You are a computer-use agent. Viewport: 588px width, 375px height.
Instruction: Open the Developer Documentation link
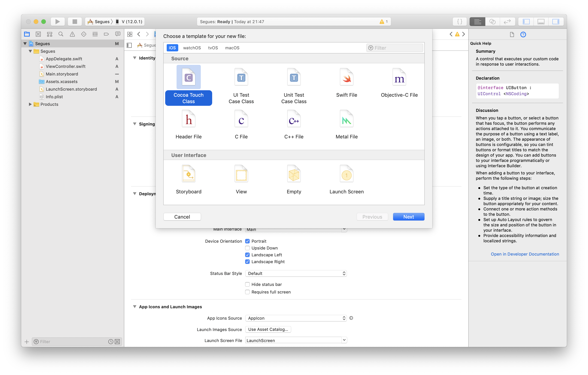525,254
